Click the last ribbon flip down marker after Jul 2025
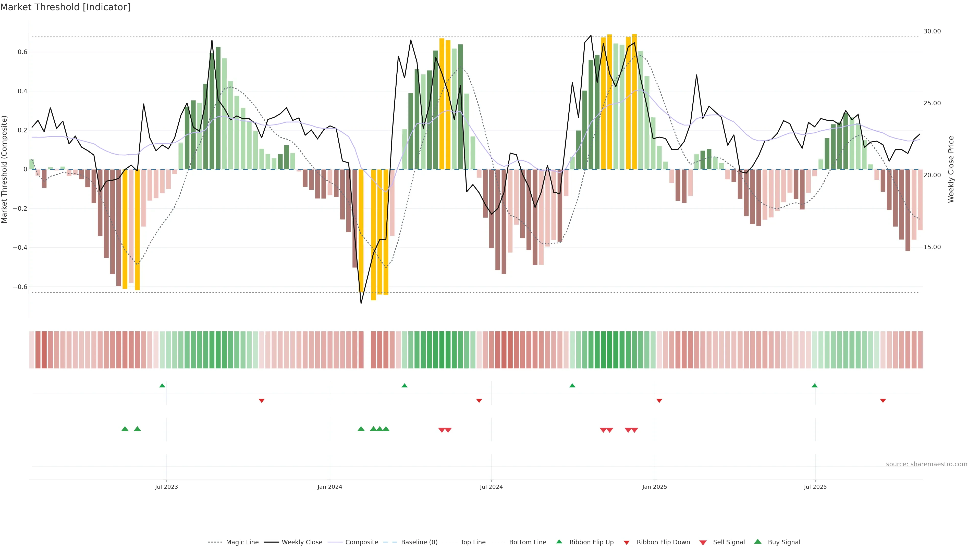980x551 pixels. point(883,401)
